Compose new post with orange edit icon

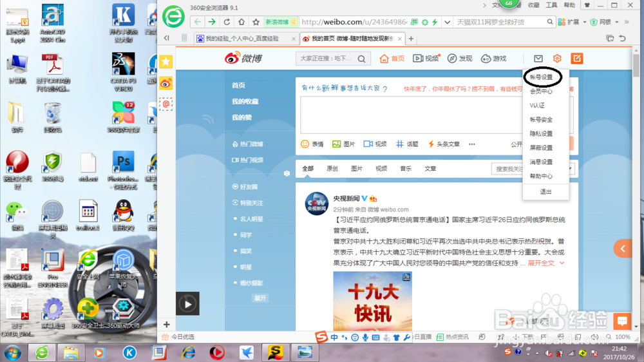[x=576, y=59]
